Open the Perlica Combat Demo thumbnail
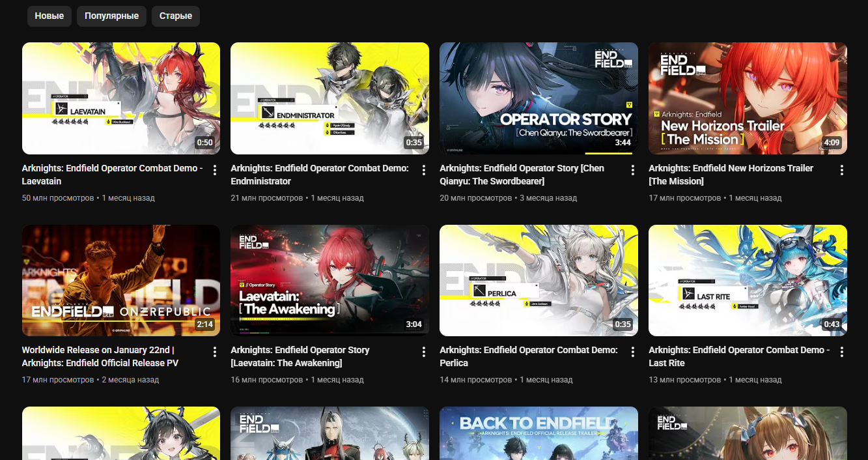Viewport: 868px width, 460px height. [x=539, y=280]
